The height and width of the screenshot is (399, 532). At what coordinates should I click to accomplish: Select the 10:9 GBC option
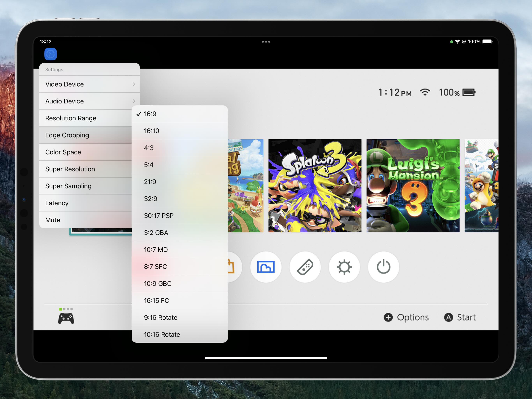click(x=180, y=283)
